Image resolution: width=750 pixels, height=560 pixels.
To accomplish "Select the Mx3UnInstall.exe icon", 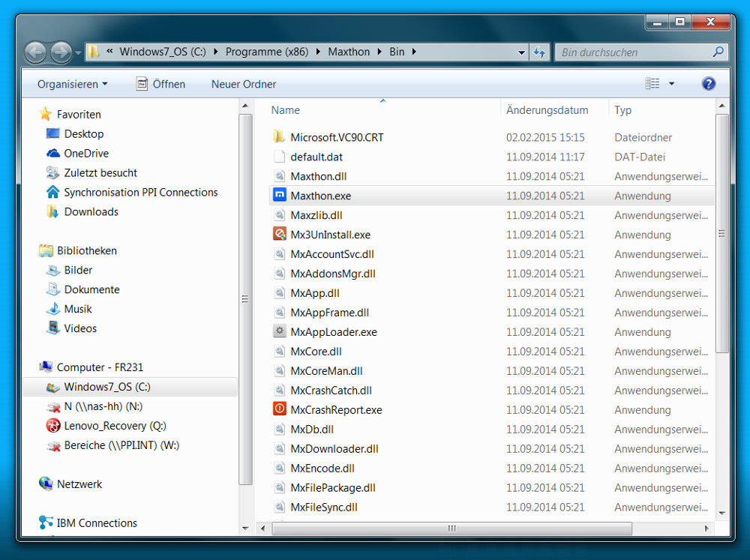I will (279, 235).
